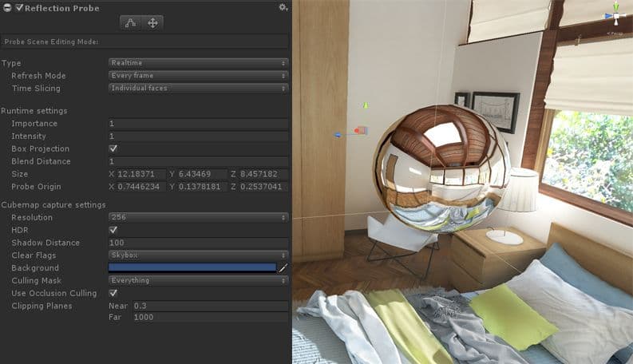Open the Type dropdown set to Realtime
Viewport: 633px width, 364px height.
click(x=197, y=63)
